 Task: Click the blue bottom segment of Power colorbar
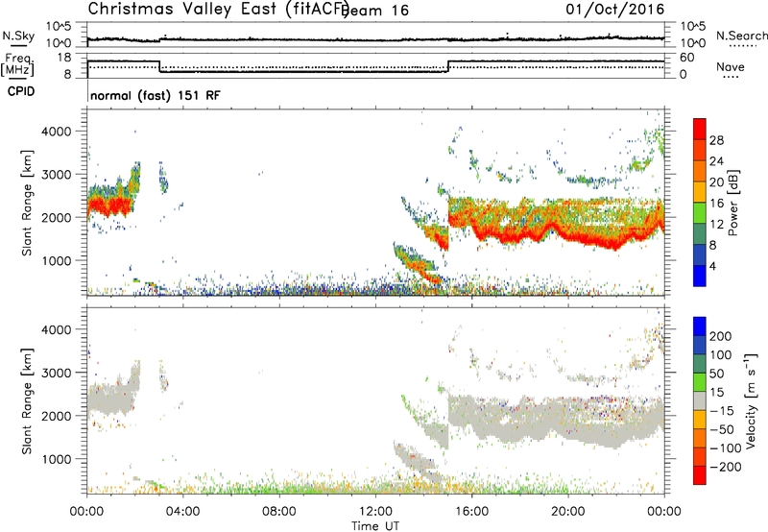(x=700, y=276)
